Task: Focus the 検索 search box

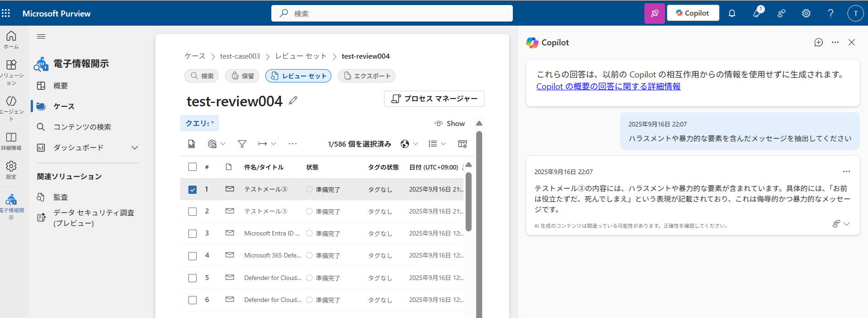Action: point(392,13)
